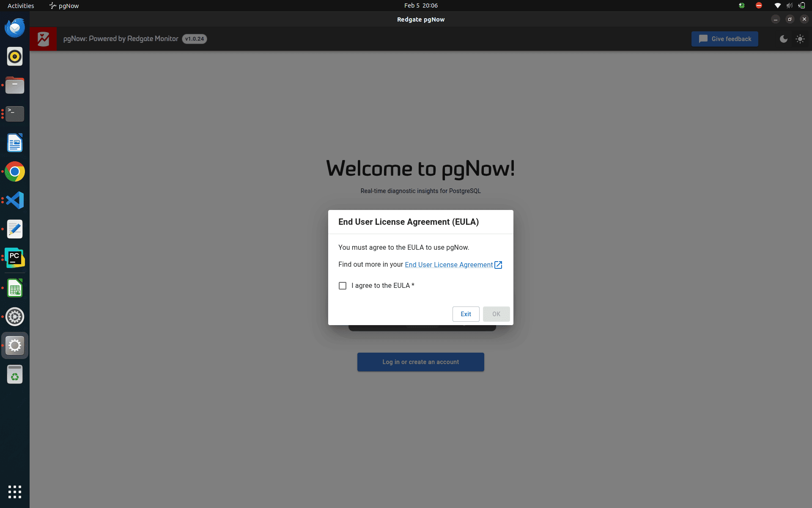Switch to light theme with the sun toggle
Image resolution: width=812 pixels, height=508 pixels.
(801, 39)
